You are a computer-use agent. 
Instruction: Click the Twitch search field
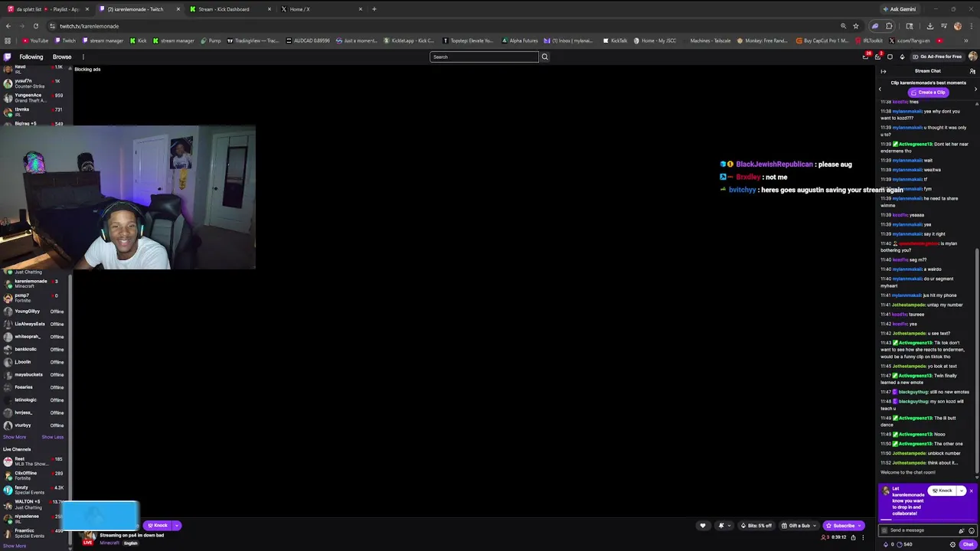484,57
